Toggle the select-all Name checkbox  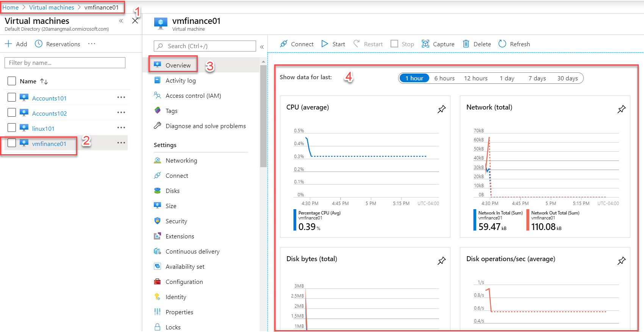point(12,81)
